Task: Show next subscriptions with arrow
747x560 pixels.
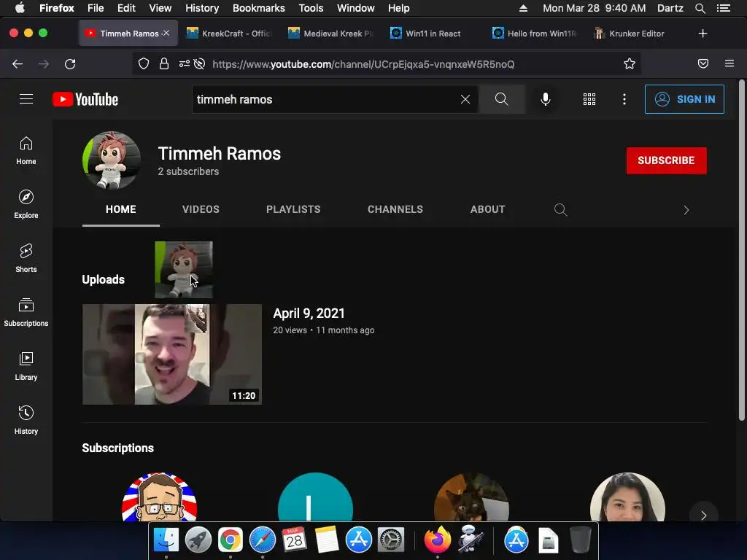Action: pyautogui.click(x=703, y=516)
